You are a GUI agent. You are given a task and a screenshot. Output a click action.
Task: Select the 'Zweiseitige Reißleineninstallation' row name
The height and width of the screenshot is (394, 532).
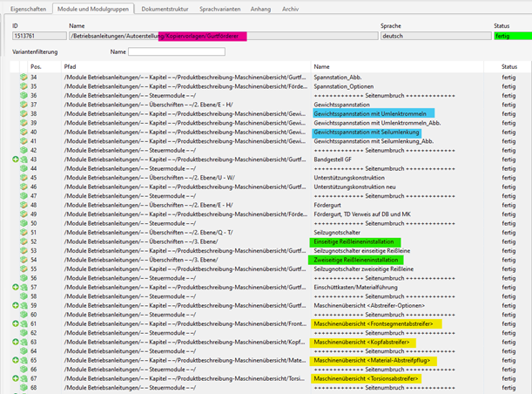[x=354, y=260]
